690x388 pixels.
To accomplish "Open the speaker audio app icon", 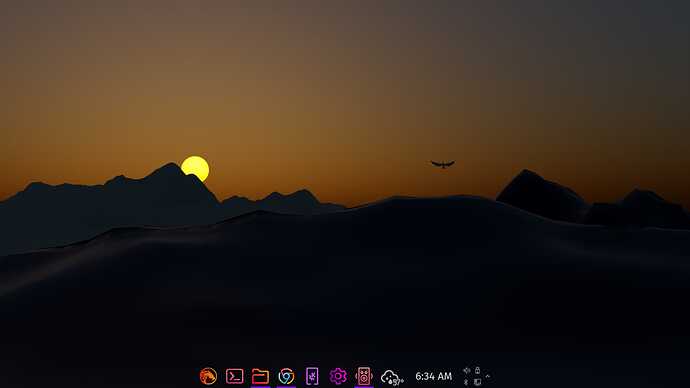I will (x=364, y=376).
